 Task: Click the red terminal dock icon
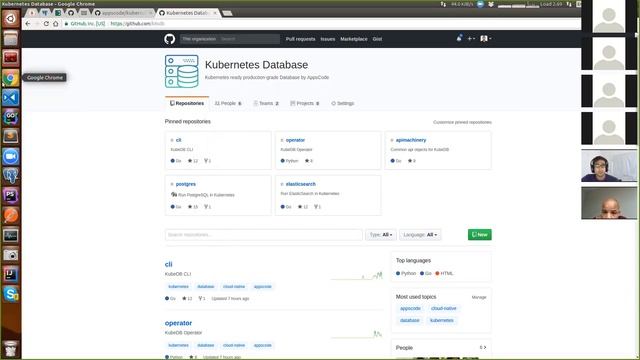coord(11,58)
